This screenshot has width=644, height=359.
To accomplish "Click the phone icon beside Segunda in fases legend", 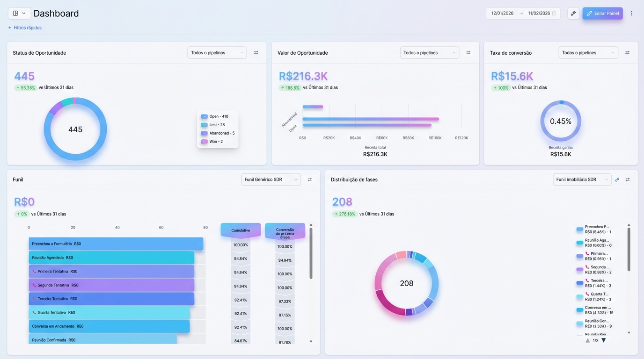I will (587, 267).
